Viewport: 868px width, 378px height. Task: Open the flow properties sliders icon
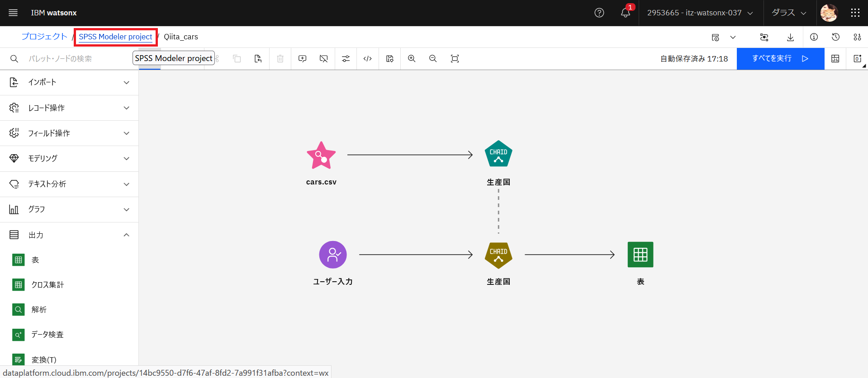[346, 59]
